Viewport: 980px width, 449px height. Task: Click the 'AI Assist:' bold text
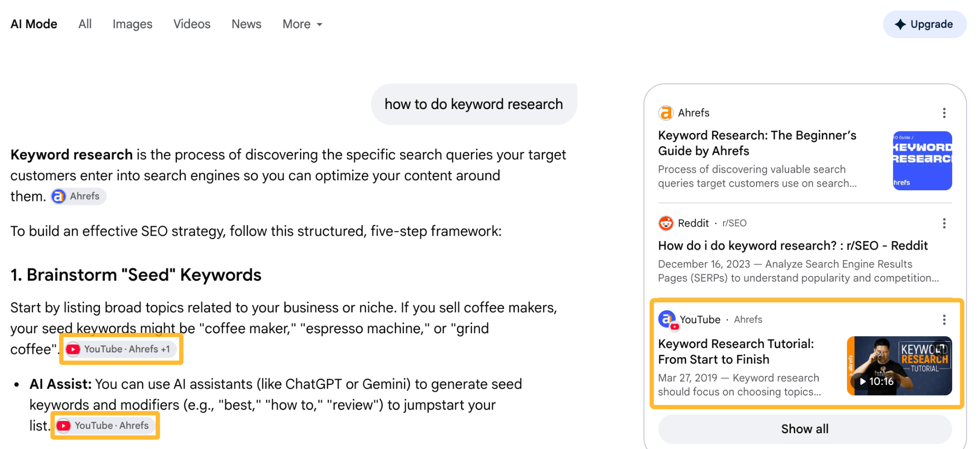[x=60, y=384]
